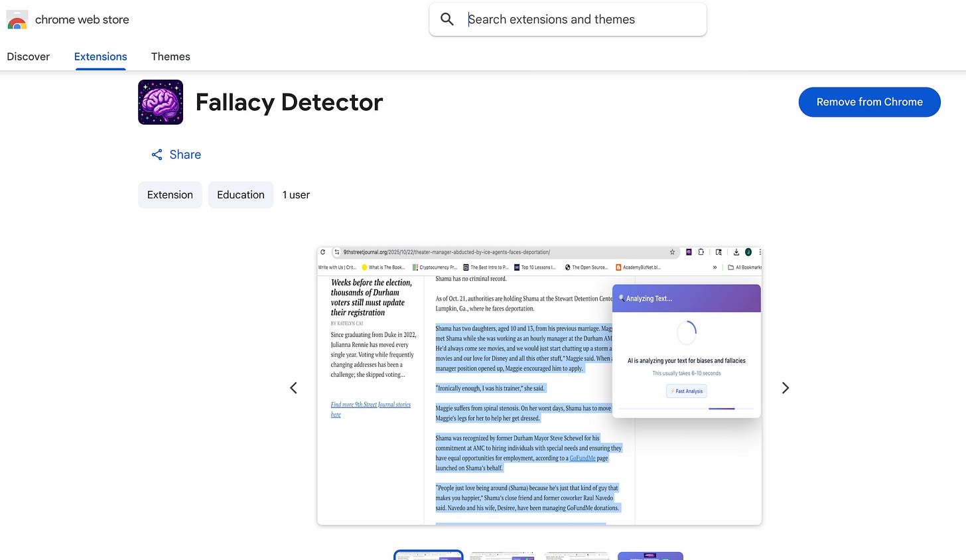This screenshot has width=966, height=560.
Task: Click the 9thstreetjournal.org URL in the preview
Action: point(447,252)
